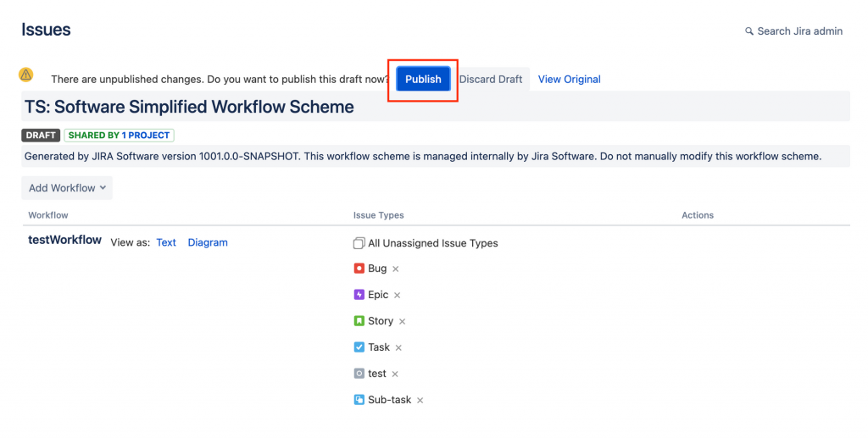
Task: View testWorkflow as Diagram
Action: tap(208, 242)
